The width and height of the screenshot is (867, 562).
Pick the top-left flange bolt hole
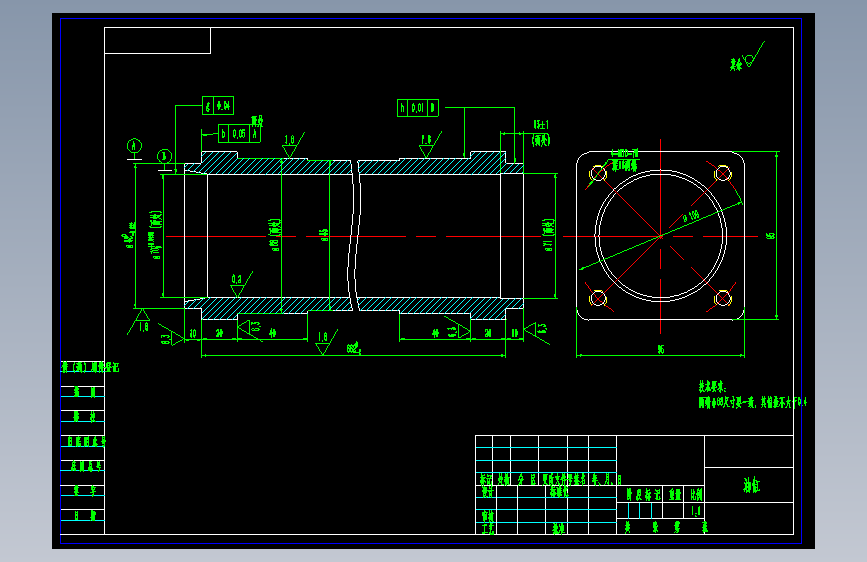tap(598, 174)
